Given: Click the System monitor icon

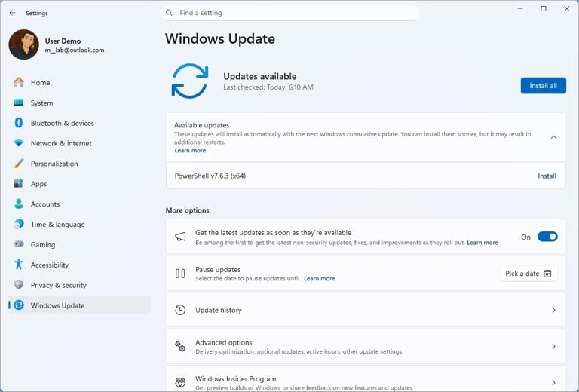Looking at the screenshot, I should (18, 103).
